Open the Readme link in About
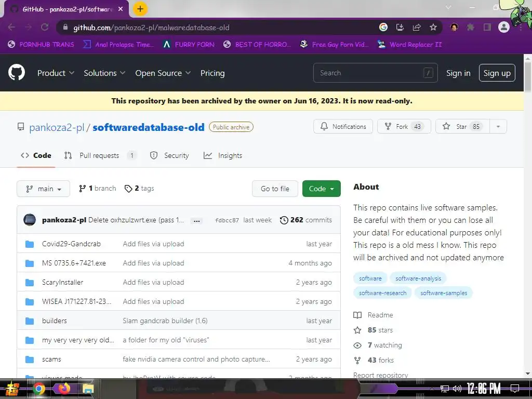 [373, 315]
